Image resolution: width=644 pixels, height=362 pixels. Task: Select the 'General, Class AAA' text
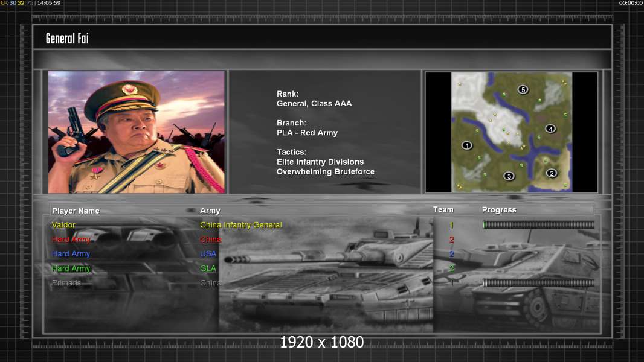314,104
